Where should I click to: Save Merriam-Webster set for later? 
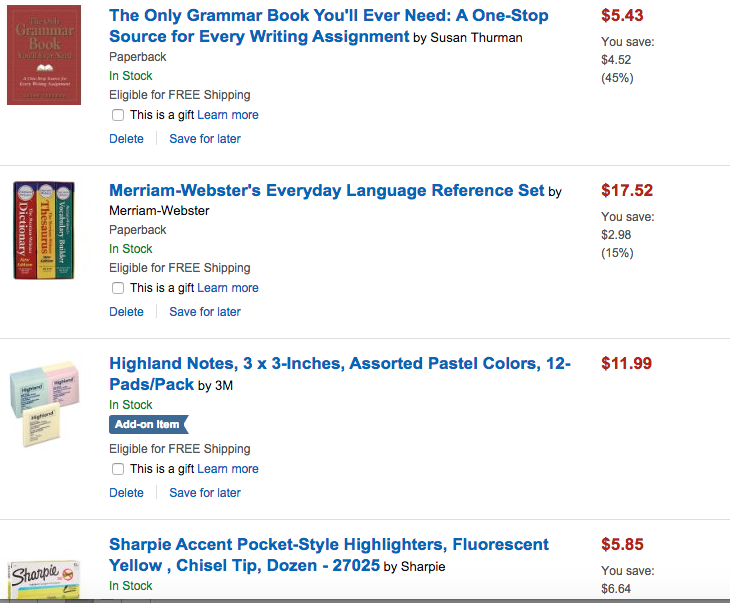pos(205,312)
